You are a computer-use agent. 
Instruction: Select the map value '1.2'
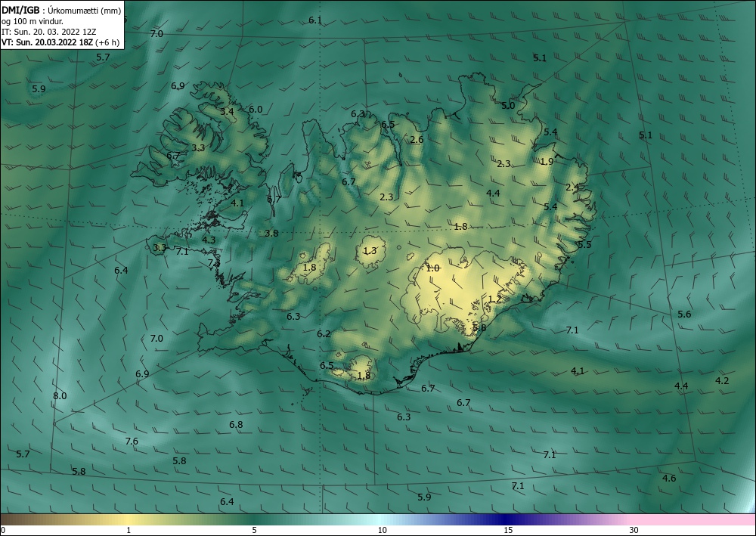pos(494,299)
